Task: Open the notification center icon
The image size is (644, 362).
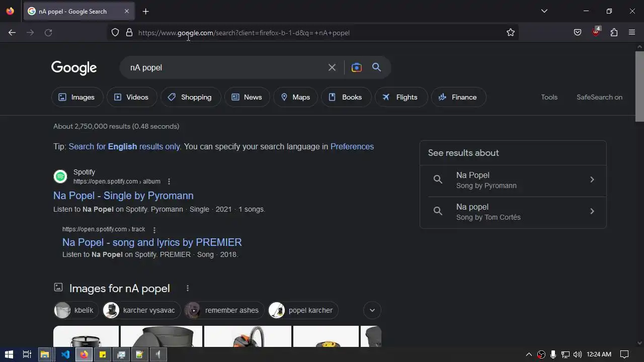Action: [x=624, y=354]
